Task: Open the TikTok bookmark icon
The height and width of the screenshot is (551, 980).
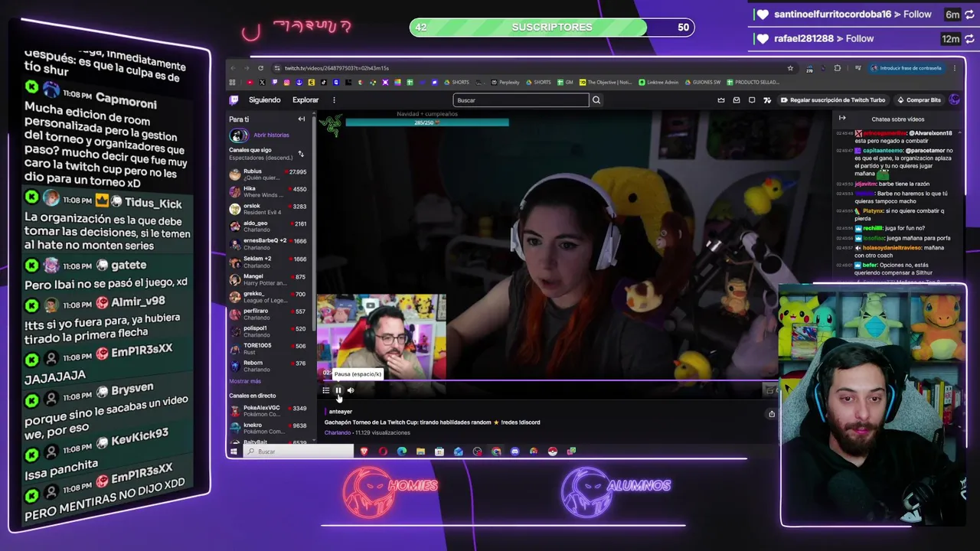Action: coord(324,83)
